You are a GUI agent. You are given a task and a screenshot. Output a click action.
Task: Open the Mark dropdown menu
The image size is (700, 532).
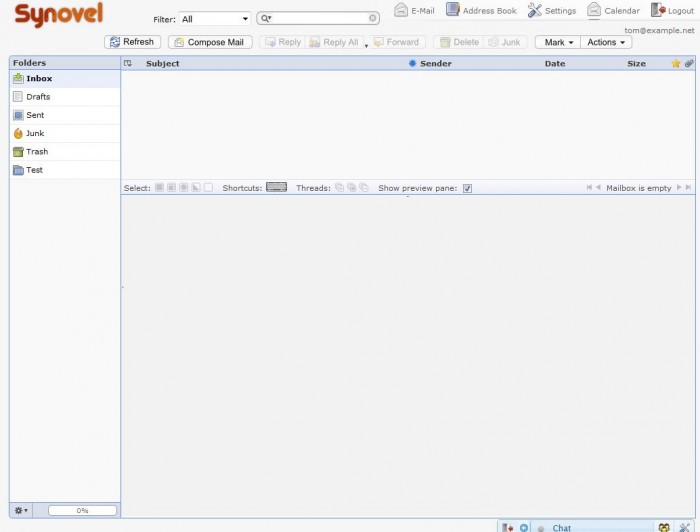pyautogui.click(x=558, y=42)
